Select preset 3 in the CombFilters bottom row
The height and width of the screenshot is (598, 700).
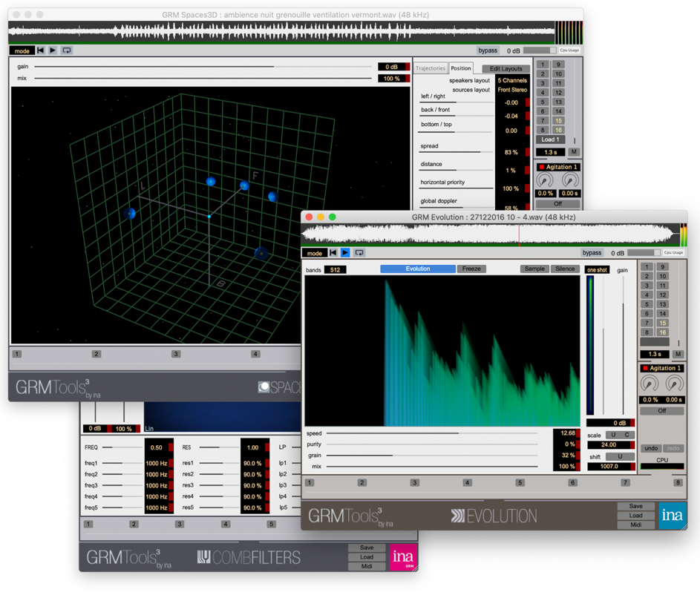(180, 524)
